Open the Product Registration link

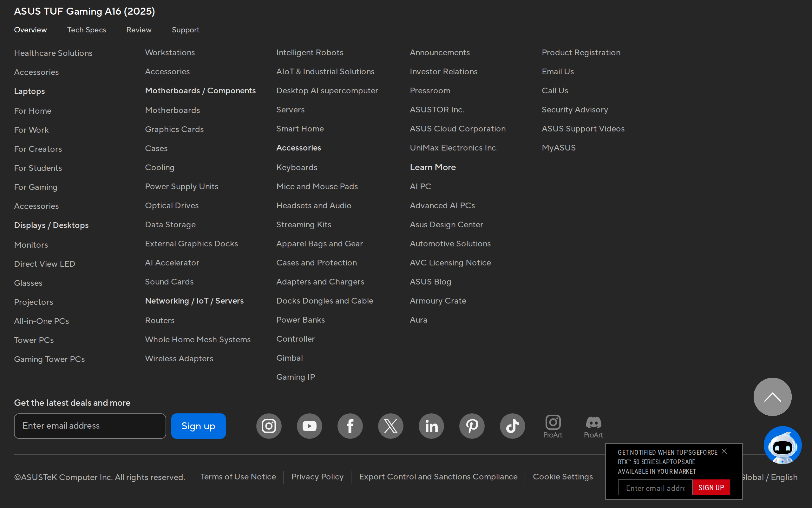click(581, 53)
